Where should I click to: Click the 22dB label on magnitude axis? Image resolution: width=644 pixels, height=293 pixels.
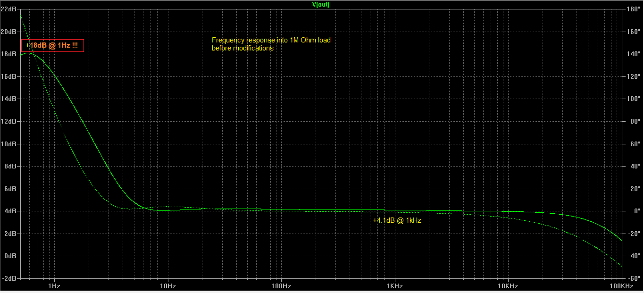pyautogui.click(x=8, y=9)
